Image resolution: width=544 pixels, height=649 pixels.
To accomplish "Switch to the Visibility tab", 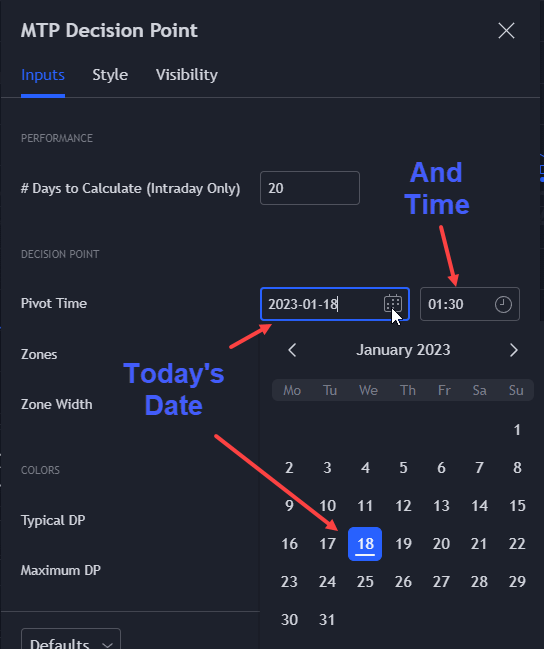I will click(x=187, y=75).
